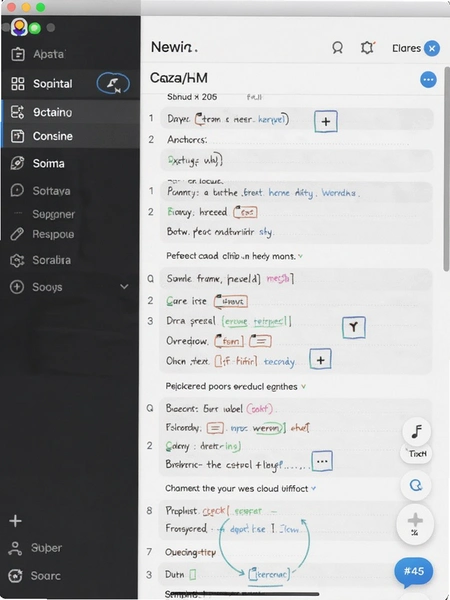Click the Soarc circular icon
The image size is (450, 600).
point(15,576)
